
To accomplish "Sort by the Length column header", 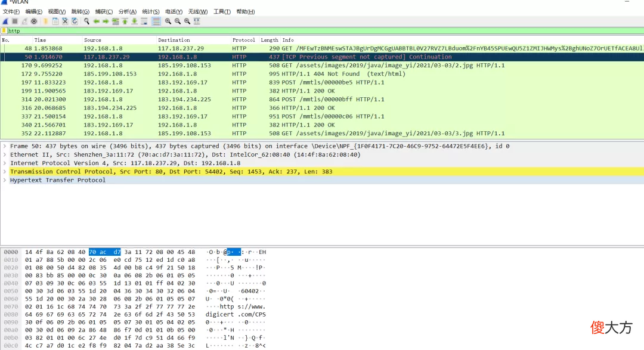I will tap(270, 40).
